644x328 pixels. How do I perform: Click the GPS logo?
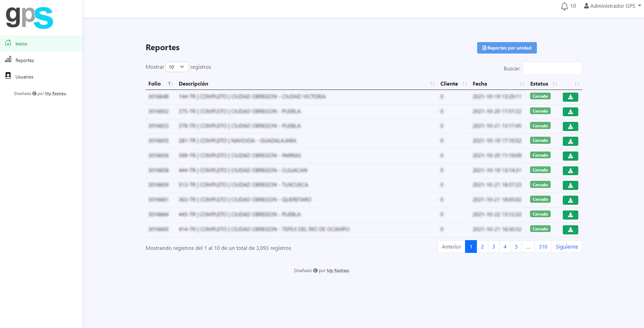point(29,18)
